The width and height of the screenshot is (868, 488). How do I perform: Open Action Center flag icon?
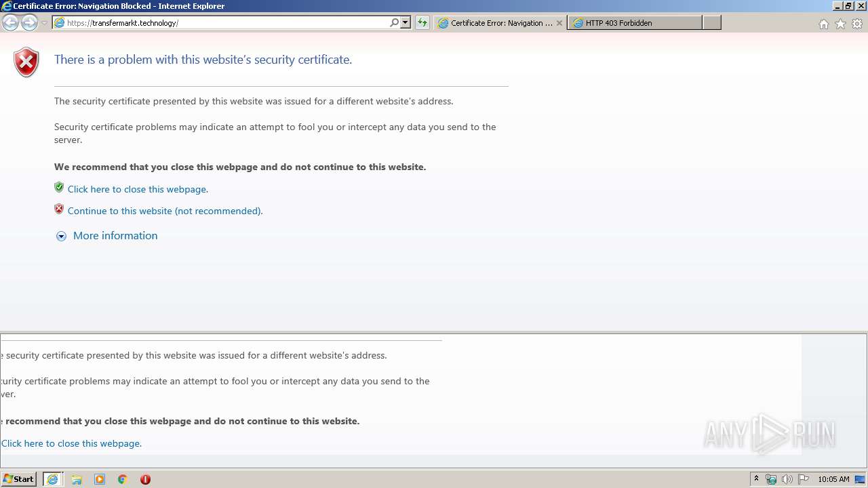point(804,479)
